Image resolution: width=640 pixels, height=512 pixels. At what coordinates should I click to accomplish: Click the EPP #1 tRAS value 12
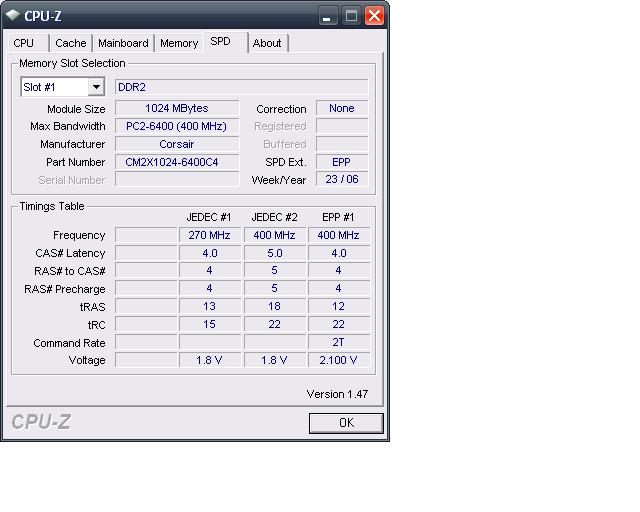339,306
